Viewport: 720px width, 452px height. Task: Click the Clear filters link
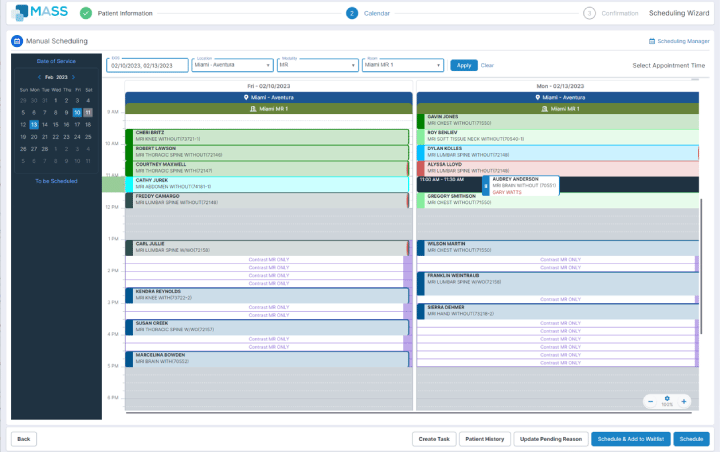click(x=487, y=65)
